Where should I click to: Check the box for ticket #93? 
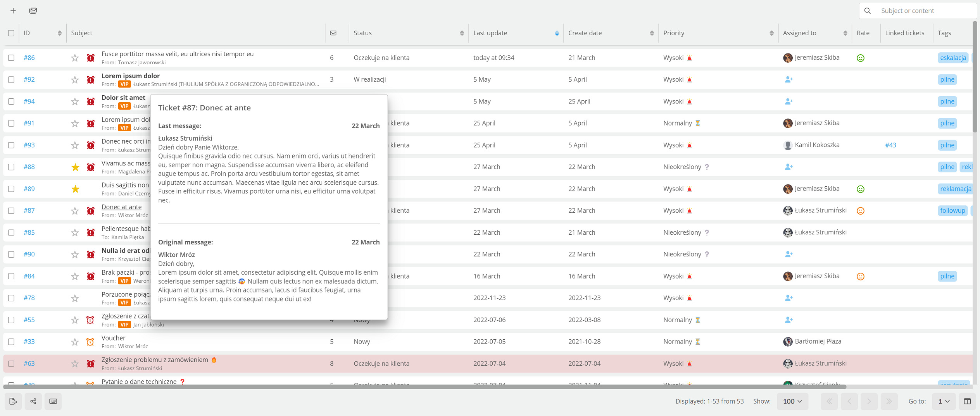(11, 145)
